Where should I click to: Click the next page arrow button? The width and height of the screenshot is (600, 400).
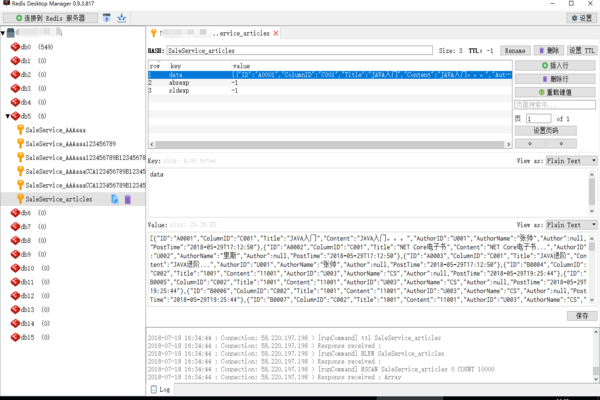(561, 144)
